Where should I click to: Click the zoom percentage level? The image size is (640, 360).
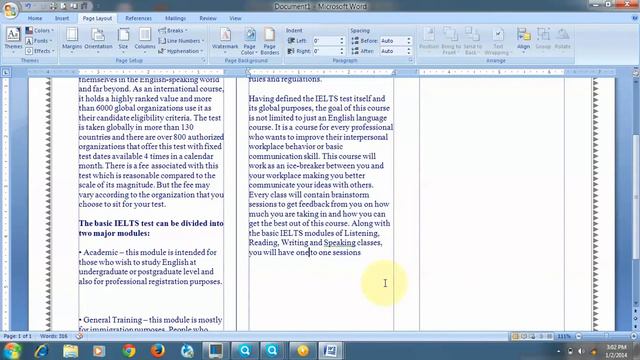click(x=564, y=336)
